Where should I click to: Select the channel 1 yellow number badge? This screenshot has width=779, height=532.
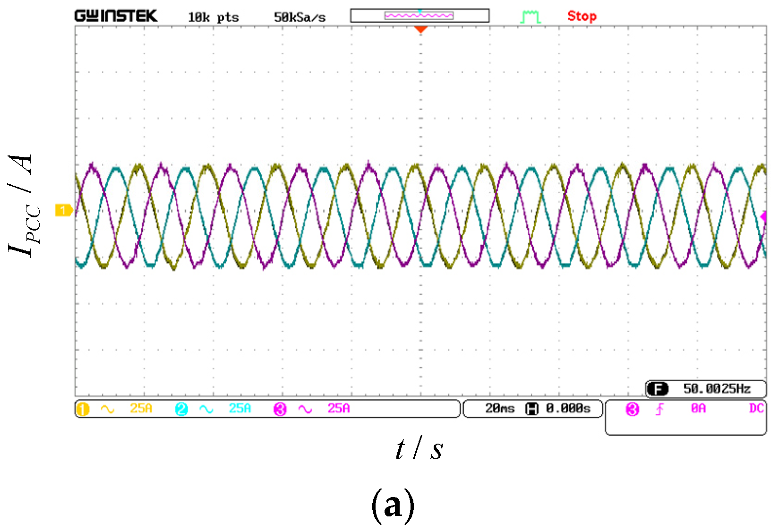83,409
